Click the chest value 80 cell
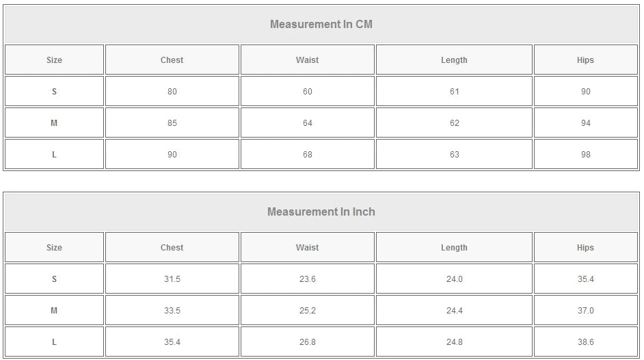The width and height of the screenshot is (644, 360). pyautogui.click(x=172, y=92)
